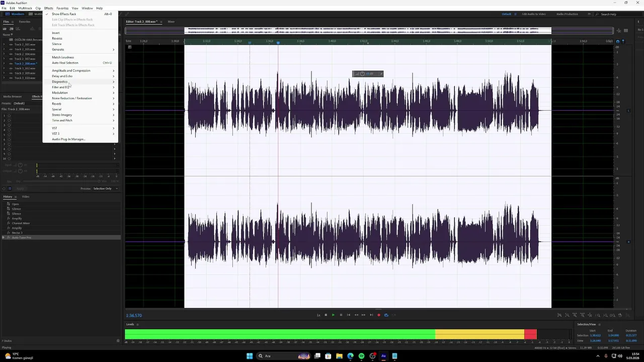Screen dimensions: 644x362
Task: Choose Match Loudness menu entry
Action: (80, 57)
